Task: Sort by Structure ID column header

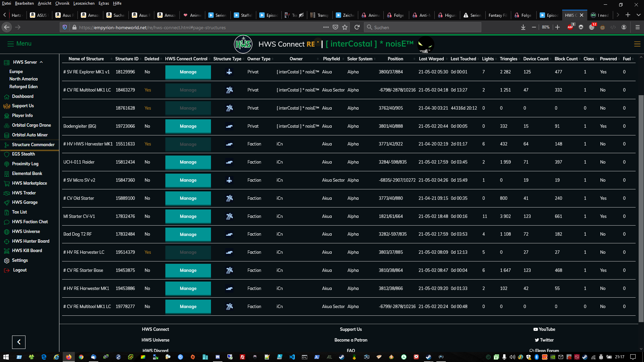Action: (x=127, y=59)
